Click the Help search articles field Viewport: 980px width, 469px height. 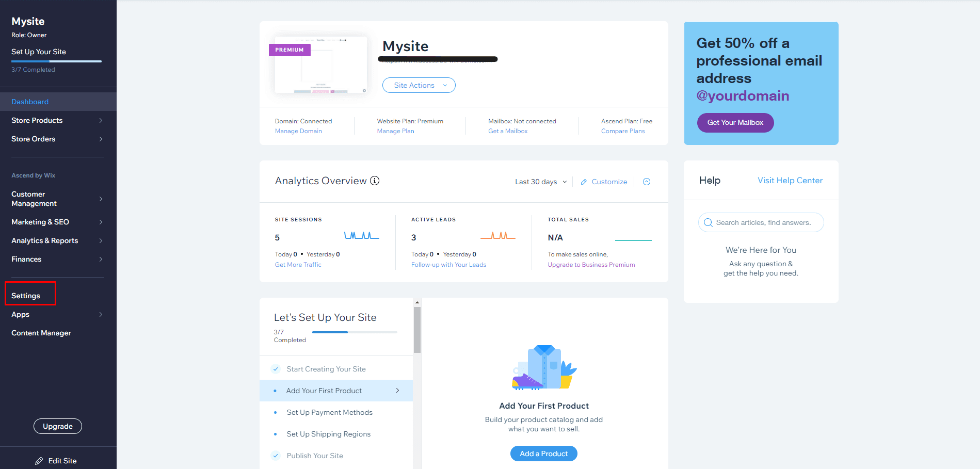[x=761, y=222]
